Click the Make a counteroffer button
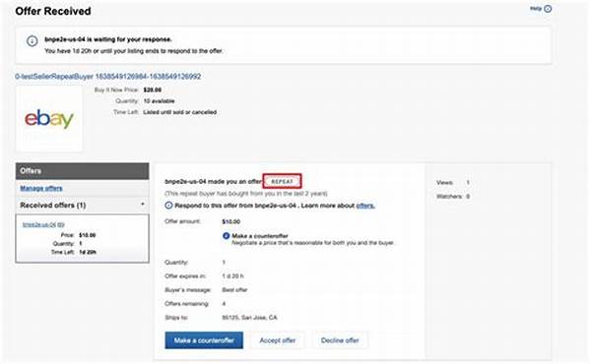 (x=204, y=340)
